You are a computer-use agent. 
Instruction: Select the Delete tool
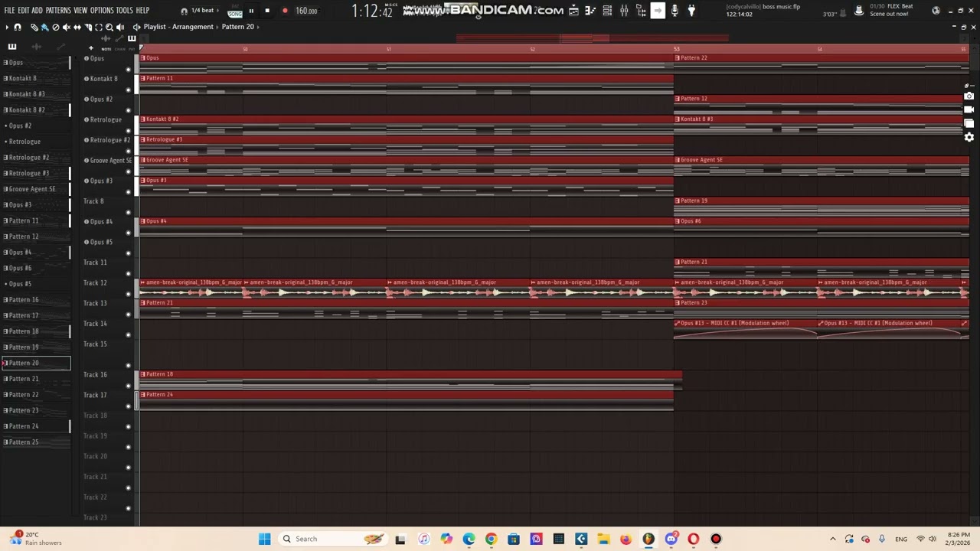tap(55, 27)
